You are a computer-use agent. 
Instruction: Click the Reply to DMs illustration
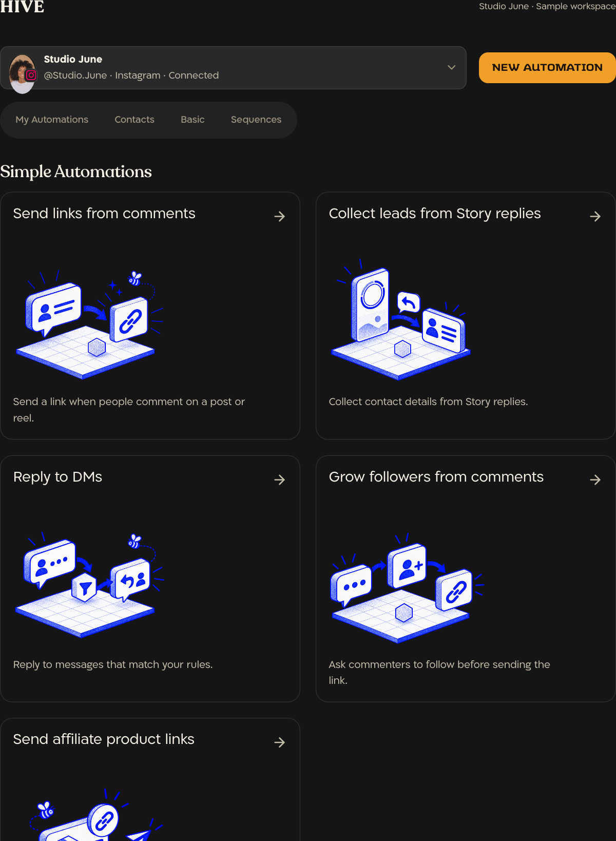coord(90,585)
